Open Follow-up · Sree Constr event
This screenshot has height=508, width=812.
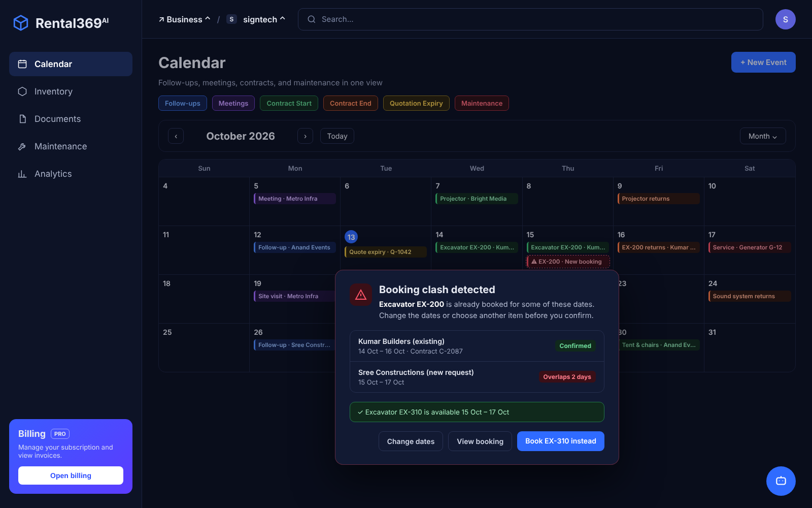pos(295,345)
